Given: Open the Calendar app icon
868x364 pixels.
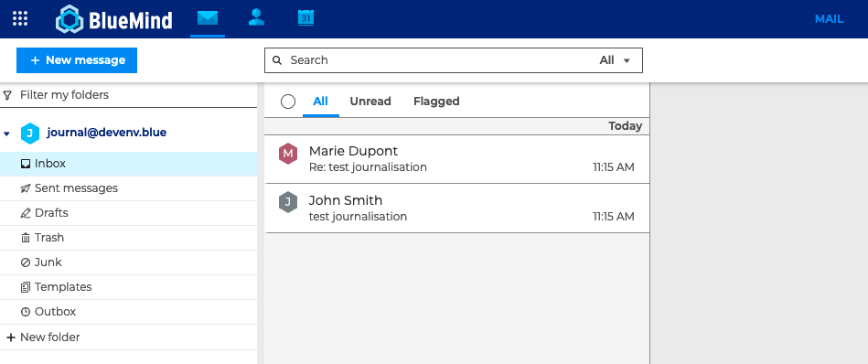Looking at the screenshot, I should (x=305, y=17).
